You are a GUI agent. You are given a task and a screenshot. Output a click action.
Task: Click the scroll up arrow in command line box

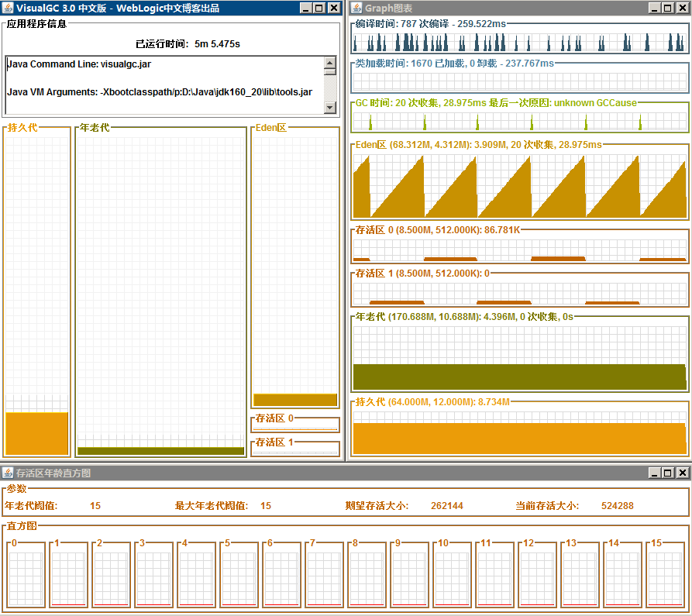point(329,63)
